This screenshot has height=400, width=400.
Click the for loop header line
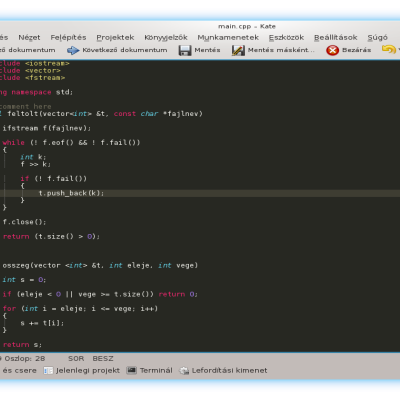point(80,309)
